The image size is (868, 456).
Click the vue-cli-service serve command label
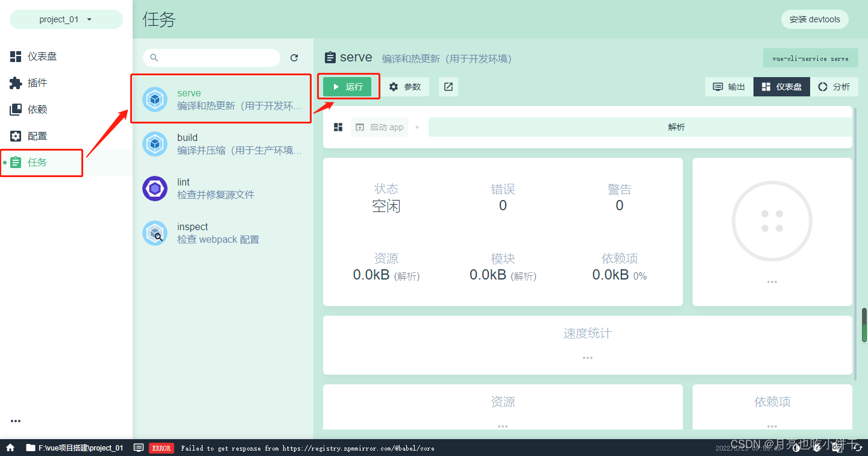click(810, 58)
